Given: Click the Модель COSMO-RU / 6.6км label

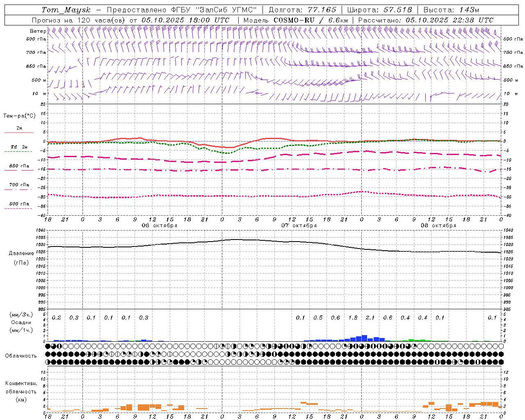Looking at the screenshot, I should (x=296, y=20).
